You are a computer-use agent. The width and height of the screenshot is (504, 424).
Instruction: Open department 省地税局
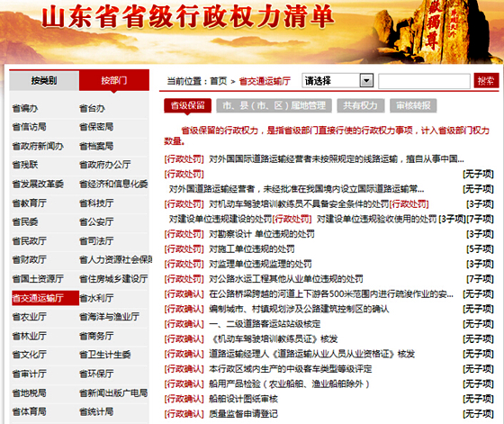pos(29,392)
